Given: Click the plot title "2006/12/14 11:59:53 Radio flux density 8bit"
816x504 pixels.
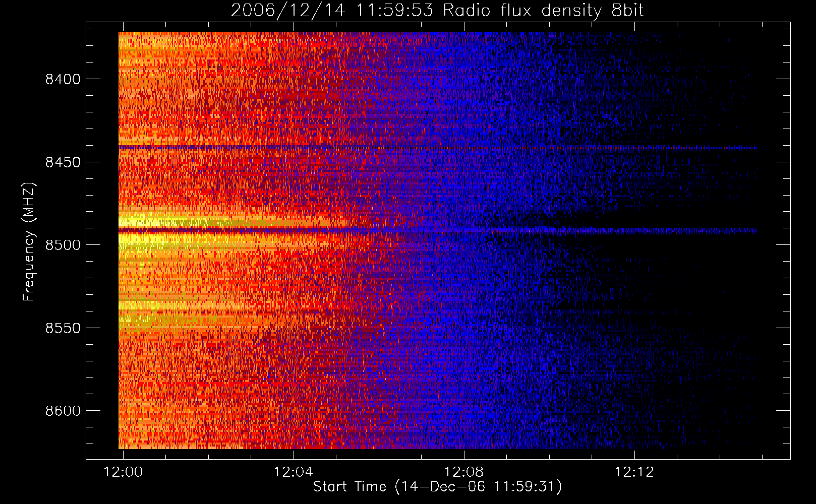Looking at the screenshot, I should pyautogui.click(x=437, y=11).
